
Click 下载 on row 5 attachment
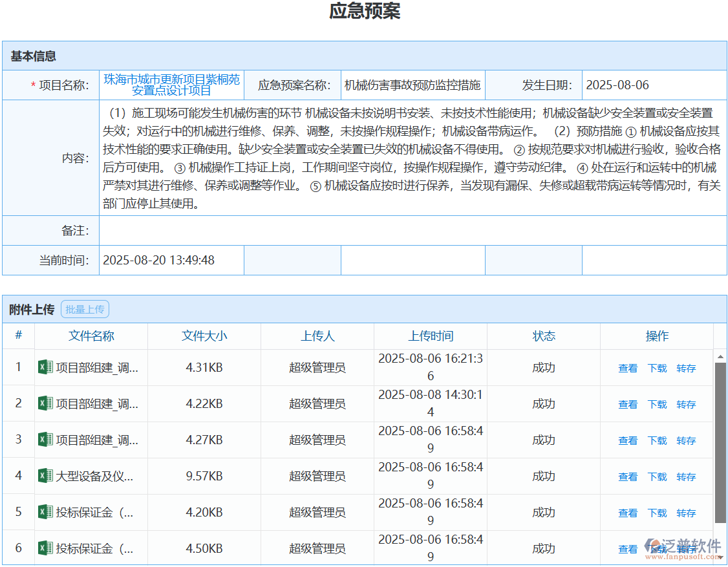(657, 512)
